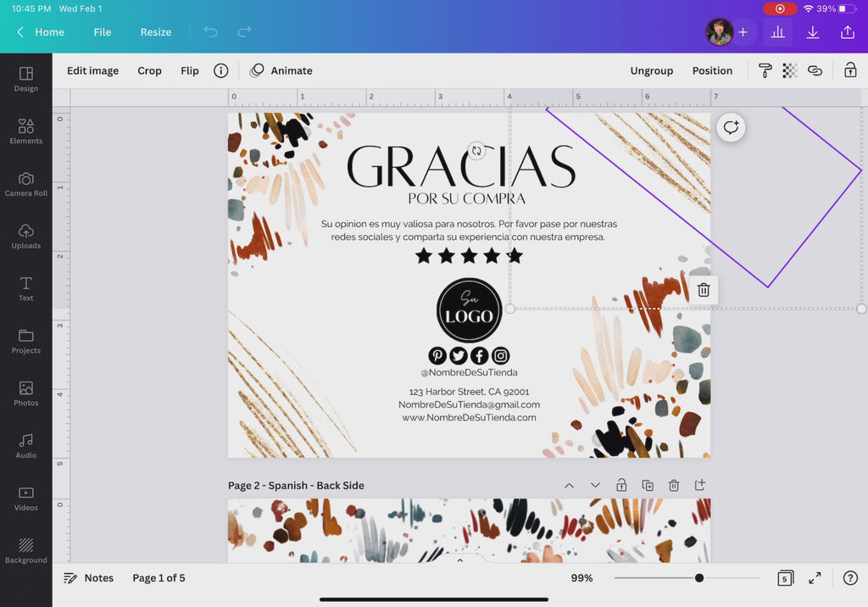Expand the bottom page thumbnails chevron

point(459,560)
